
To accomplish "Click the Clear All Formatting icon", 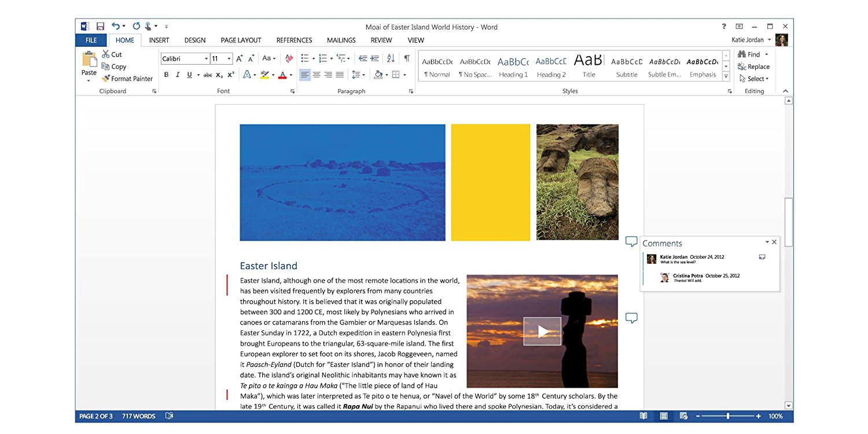I will point(289,58).
